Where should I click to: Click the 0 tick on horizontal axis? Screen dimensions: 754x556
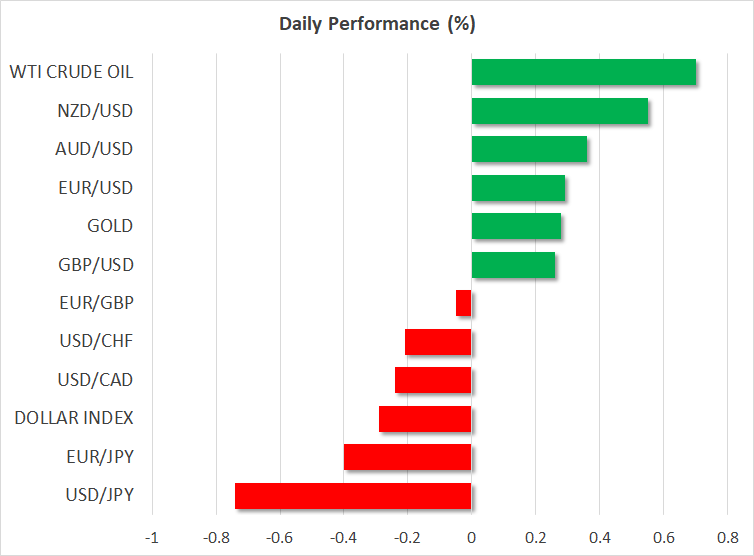[x=471, y=535]
